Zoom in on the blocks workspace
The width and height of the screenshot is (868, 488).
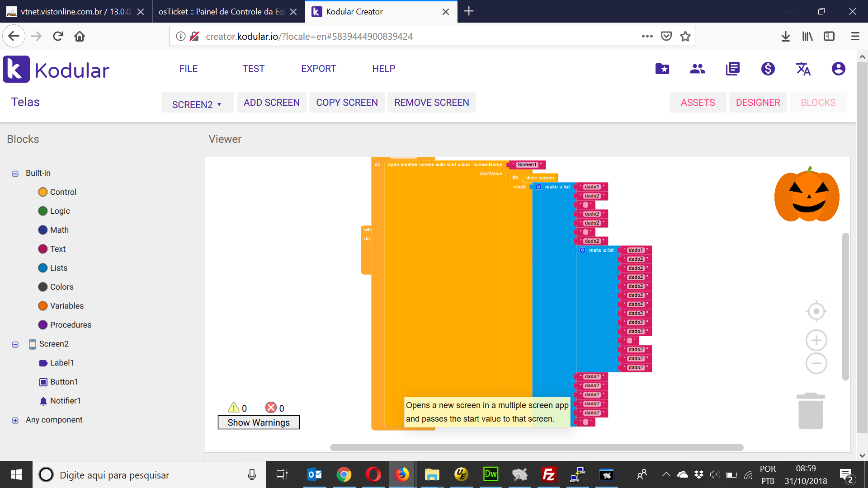[816, 340]
